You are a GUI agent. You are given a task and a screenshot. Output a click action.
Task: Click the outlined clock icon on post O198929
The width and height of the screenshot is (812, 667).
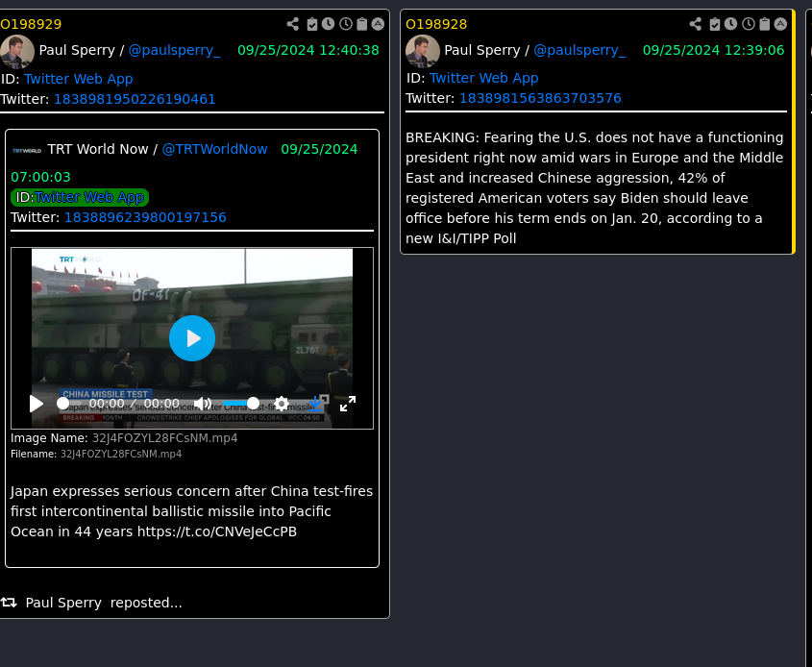(x=345, y=24)
